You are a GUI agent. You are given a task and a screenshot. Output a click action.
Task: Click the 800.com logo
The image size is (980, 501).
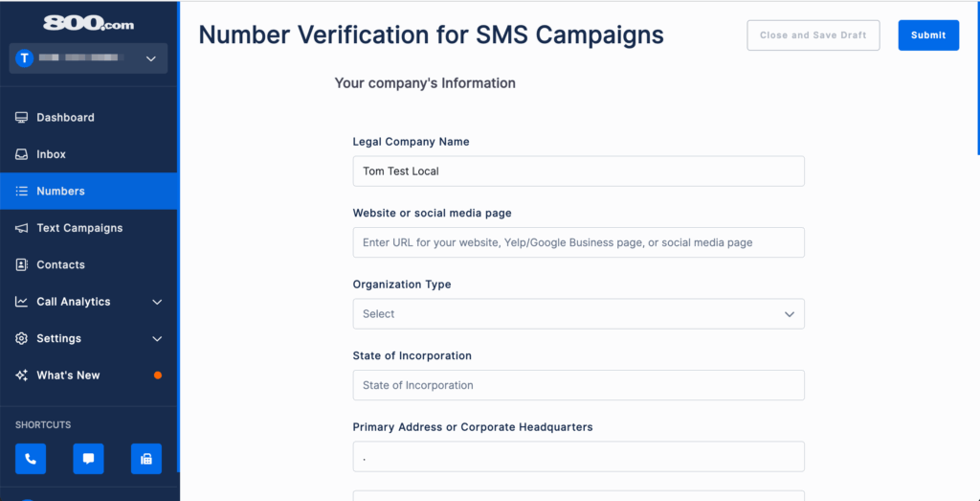coord(88,23)
